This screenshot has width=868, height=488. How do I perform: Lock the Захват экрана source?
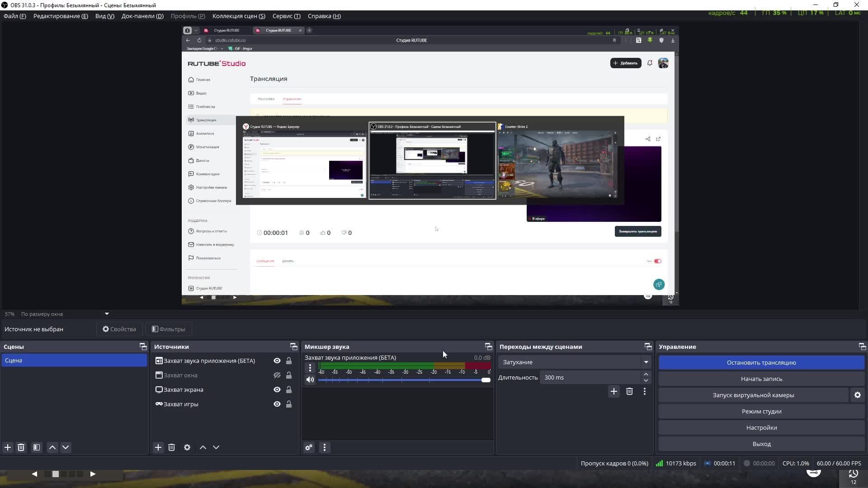tap(289, 389)
